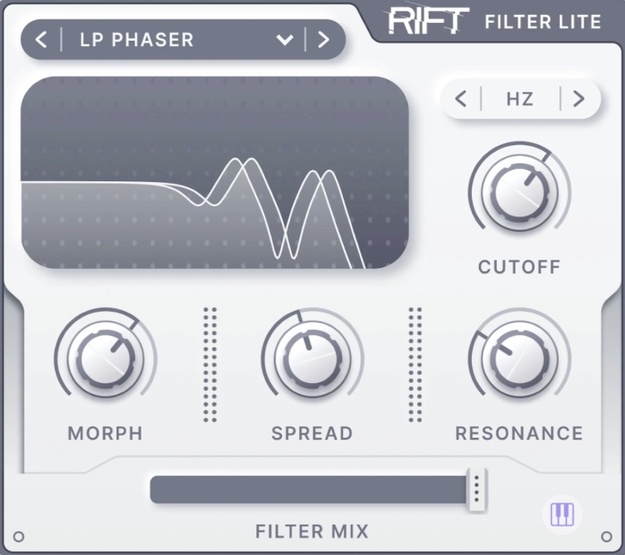Click the Resonance knob
The image size is (625, 555).
click(519, 359)
